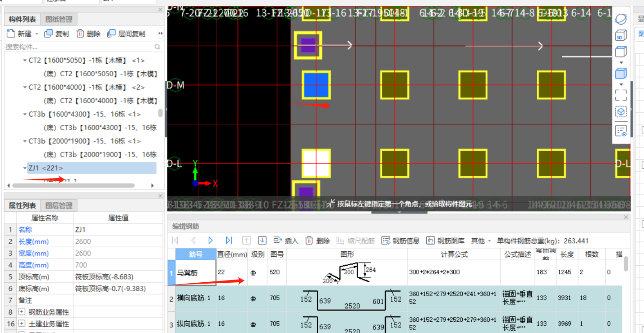644x333 pixels.
Task: Collapse the ZJ1 <221> tree node
Action: (25, 168)
